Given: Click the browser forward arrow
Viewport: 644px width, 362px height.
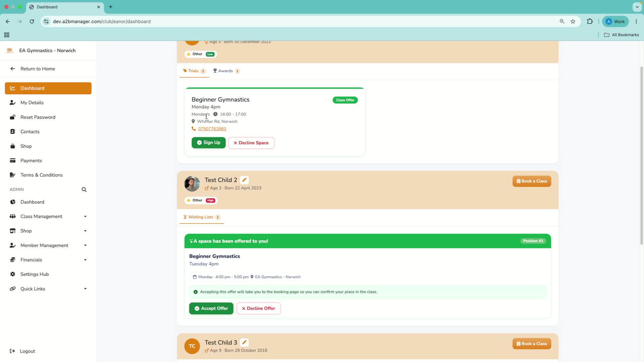Looking at the screenshot, I should pyautogui.click(x=20, y=21).
